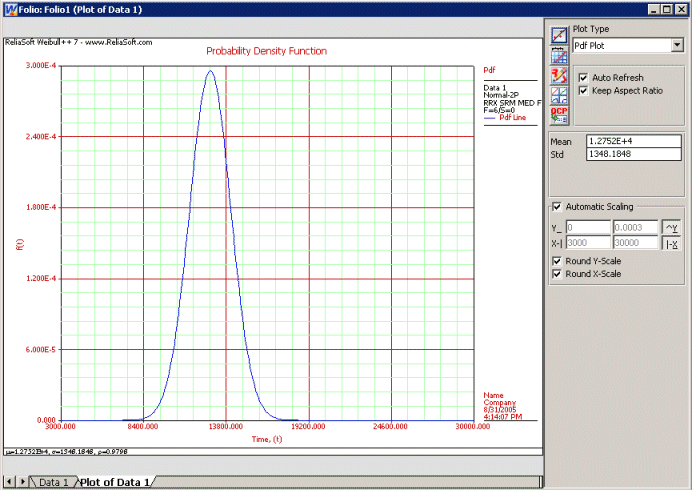Click the blue pdf curve peak

pos(210,71)
